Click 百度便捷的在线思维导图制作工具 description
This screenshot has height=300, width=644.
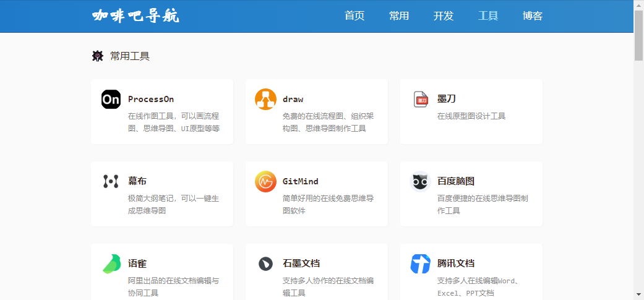click(483, 204)
